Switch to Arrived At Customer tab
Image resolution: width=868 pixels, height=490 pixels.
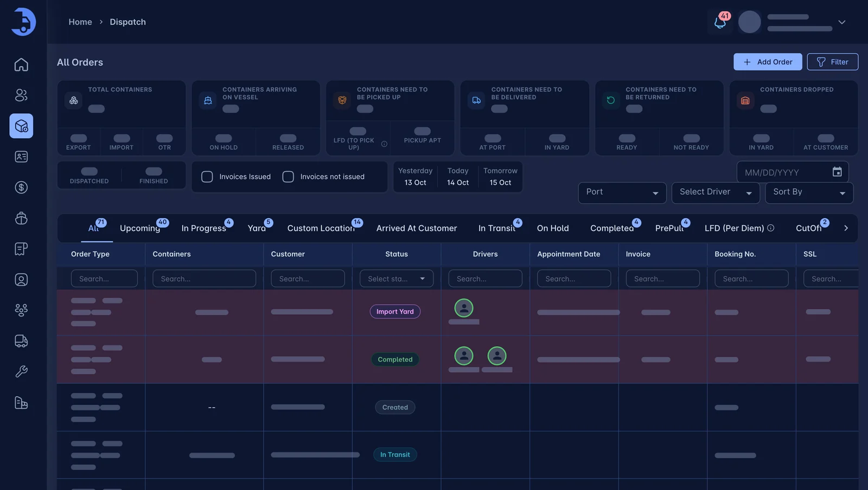(x=417, y=228)
